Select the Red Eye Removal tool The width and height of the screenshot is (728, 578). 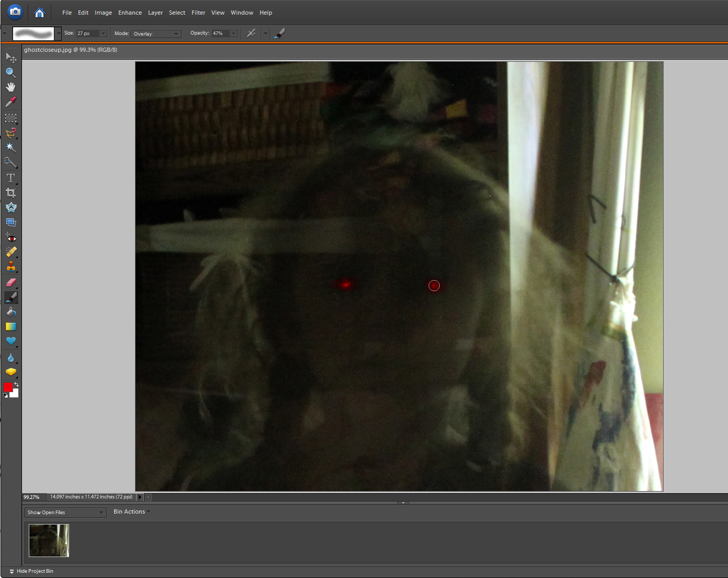12,238
